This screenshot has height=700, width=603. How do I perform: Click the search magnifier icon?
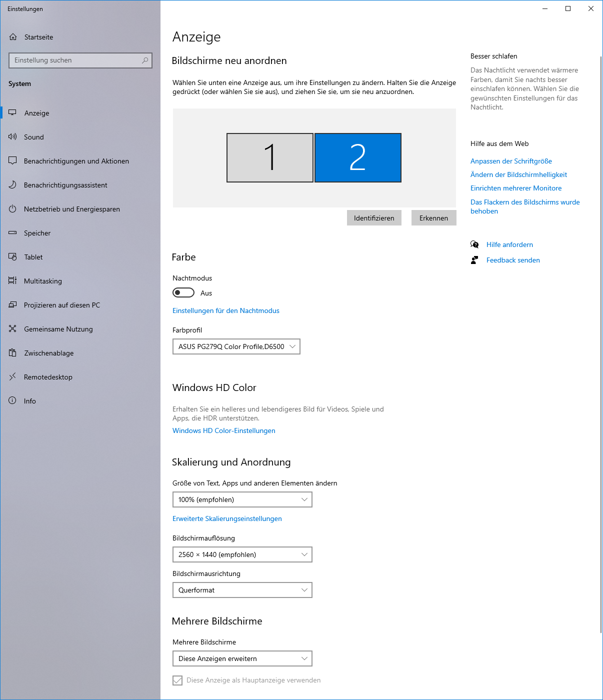click(x=145, y=60)
